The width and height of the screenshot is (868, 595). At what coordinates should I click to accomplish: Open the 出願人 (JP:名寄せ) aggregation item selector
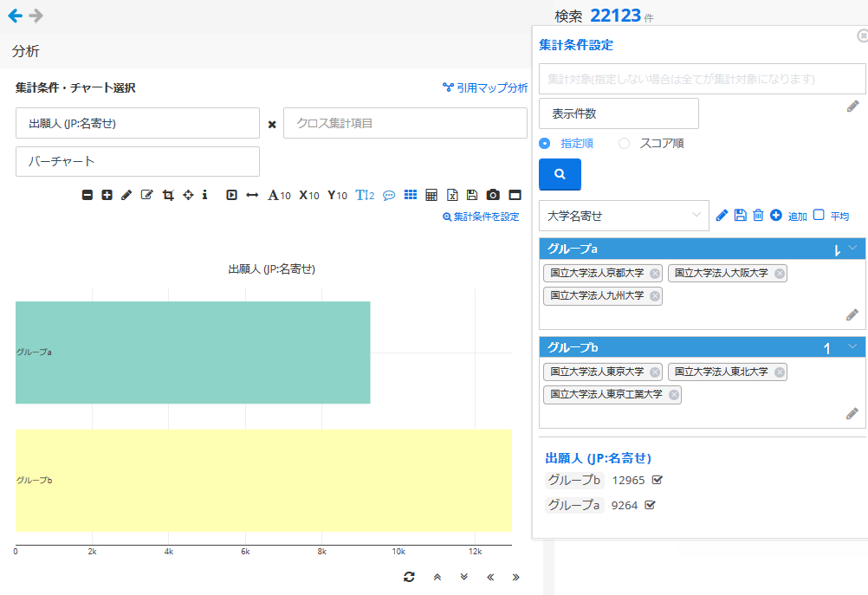(137, 123)
